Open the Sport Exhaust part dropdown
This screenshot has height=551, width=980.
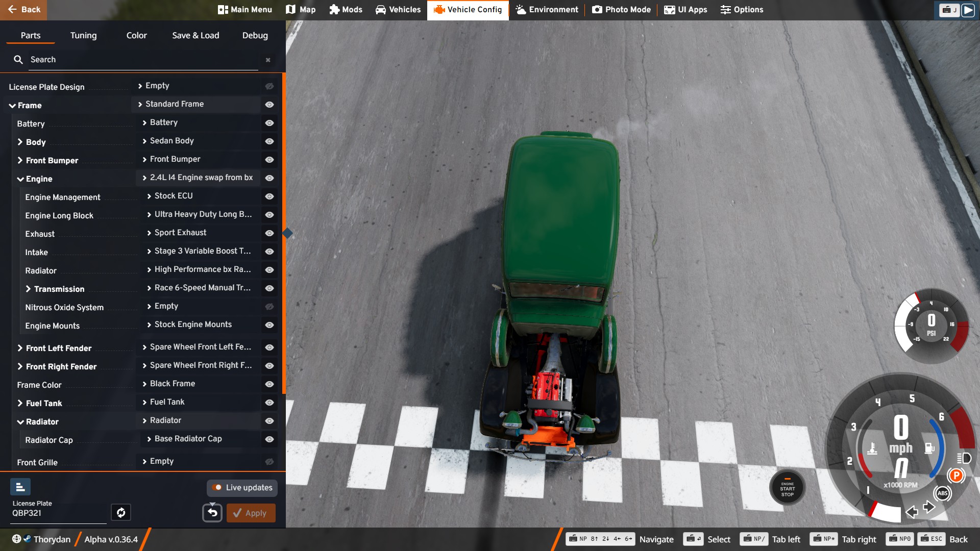coord(200,233)
